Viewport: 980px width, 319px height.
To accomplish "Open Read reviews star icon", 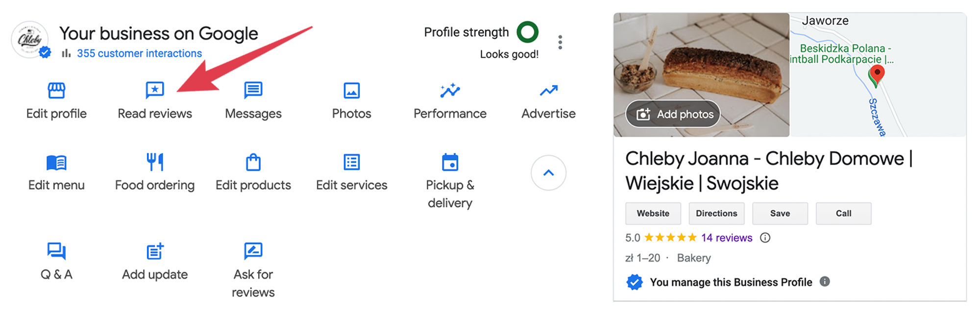I will (155, 91).
